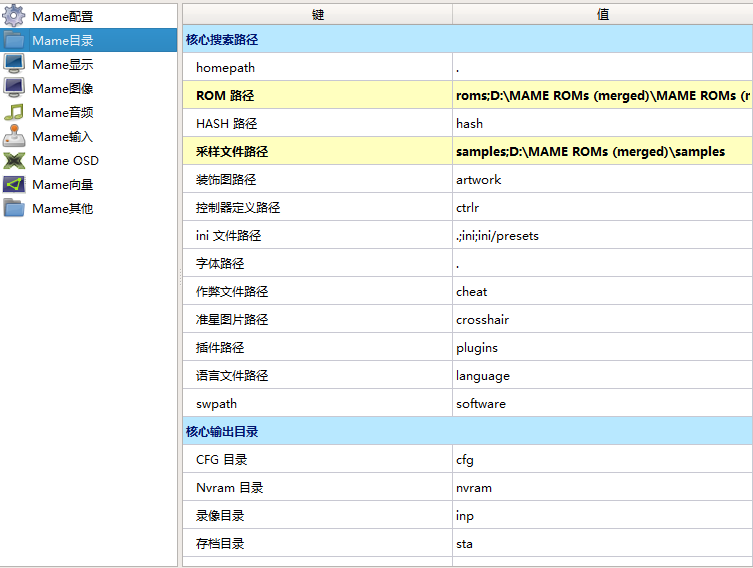This screenshot has width=753, height=568.
Task: Select the 装饰图路径 key
Action: click(317, 179)
